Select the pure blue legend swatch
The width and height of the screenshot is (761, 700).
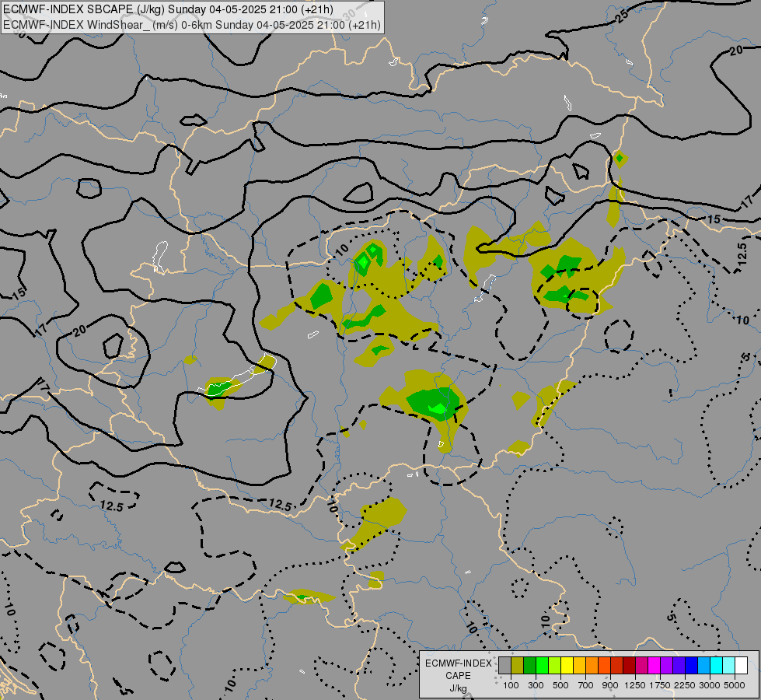692,666
